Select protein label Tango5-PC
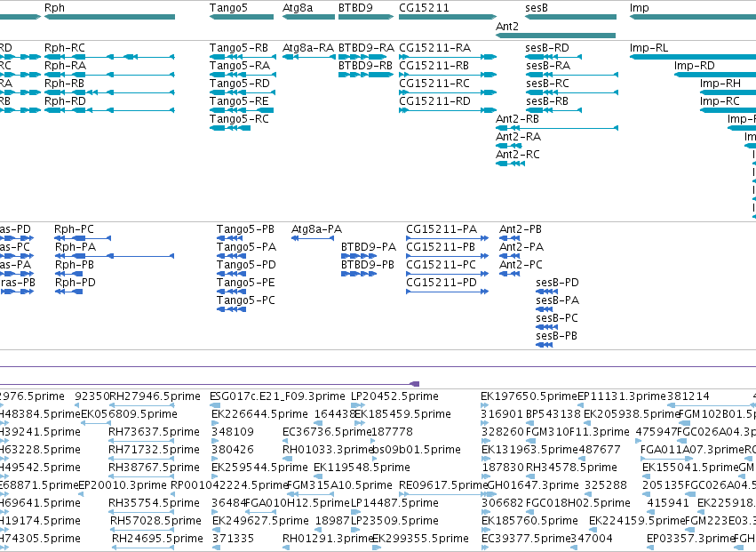Image resolution: width=756 pixels, height=552 pixels. coord(246,300)
